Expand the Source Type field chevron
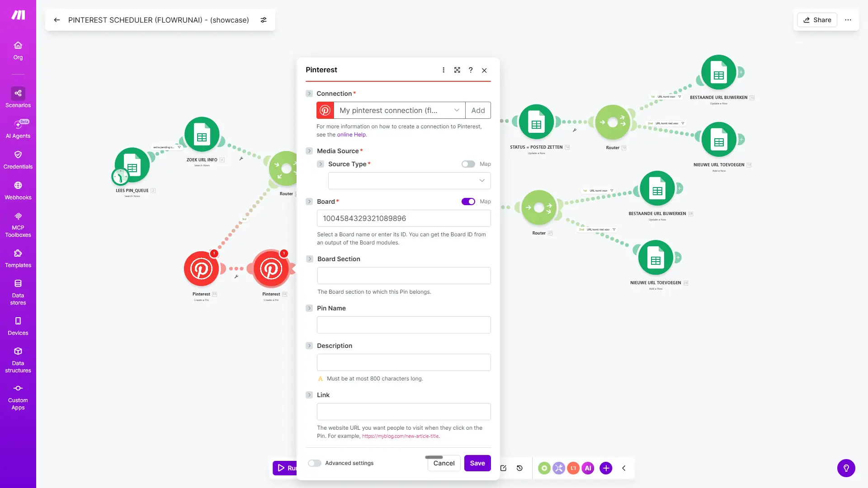868x488 pixels. pos(321,164)
